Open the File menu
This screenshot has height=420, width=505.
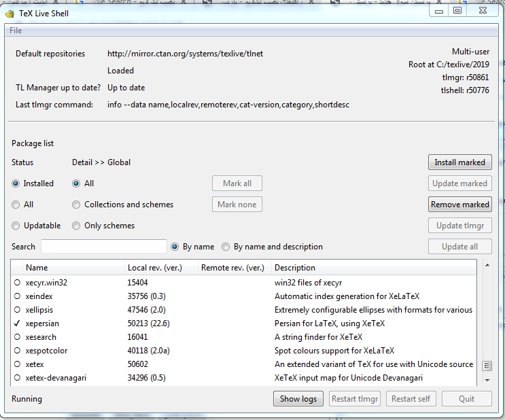pyautogui.click(x=16, y=31)
